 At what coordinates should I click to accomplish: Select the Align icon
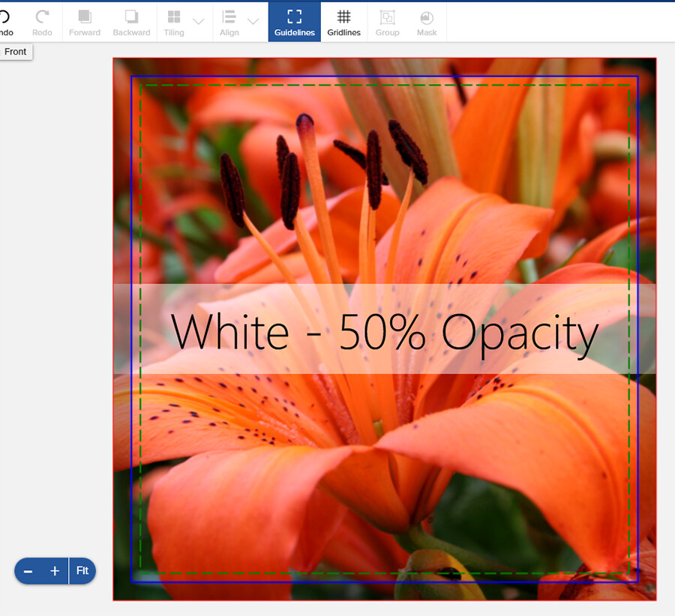pyautogui.click(x=229, y=16)
